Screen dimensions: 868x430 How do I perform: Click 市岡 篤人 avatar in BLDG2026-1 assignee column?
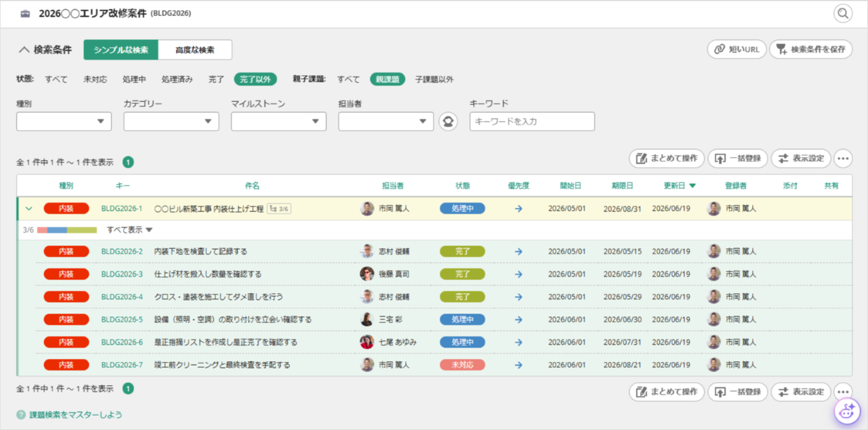coord(367,208)
